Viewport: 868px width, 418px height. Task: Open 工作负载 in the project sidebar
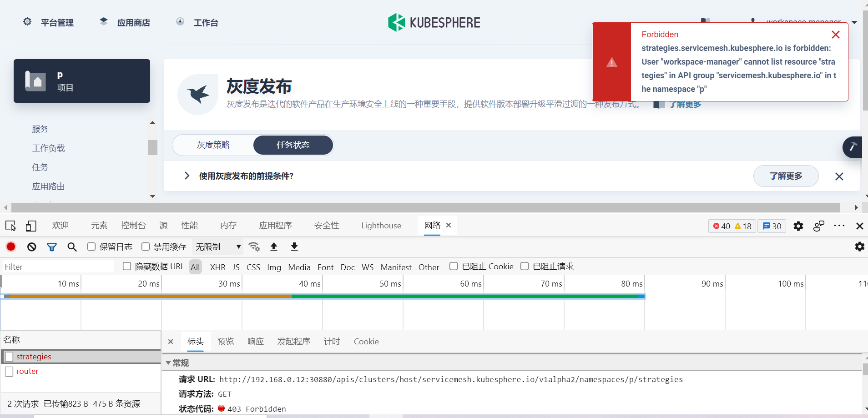tap(48, 148)
